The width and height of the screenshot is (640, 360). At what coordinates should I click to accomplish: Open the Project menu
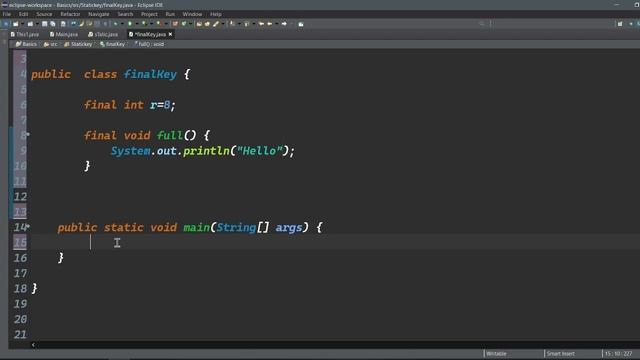pos(149,14)
